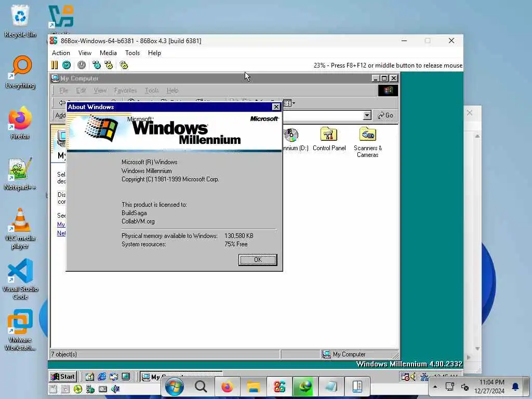This screenshot has height=399, width=532.
Task: Select the Firefox desktop shortcut
Action: tap(20, 123)
